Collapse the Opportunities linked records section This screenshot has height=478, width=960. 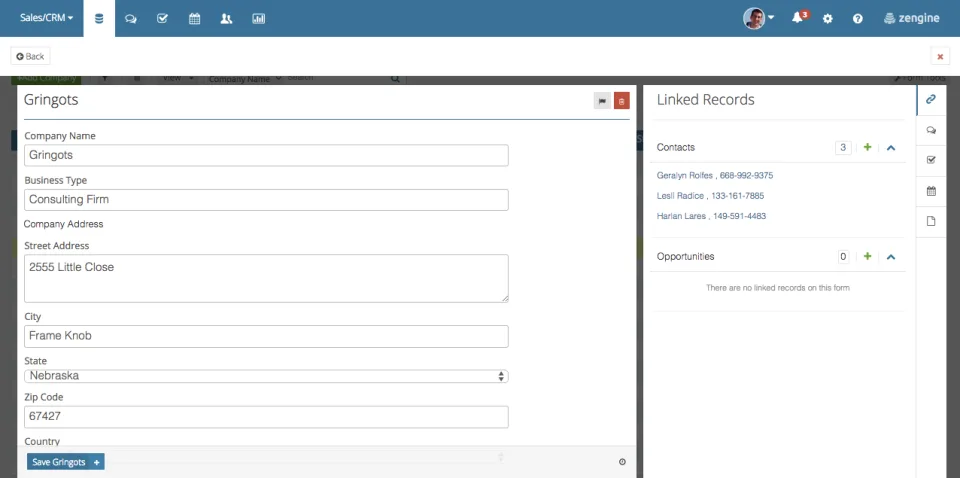(891, 256)
